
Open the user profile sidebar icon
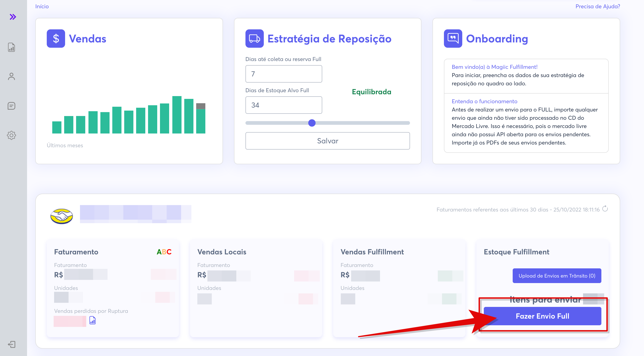tap(11, 76)
